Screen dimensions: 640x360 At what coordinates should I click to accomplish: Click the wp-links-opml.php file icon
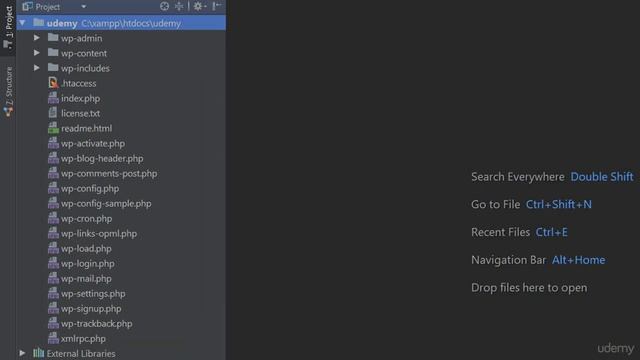click(53, 233)
